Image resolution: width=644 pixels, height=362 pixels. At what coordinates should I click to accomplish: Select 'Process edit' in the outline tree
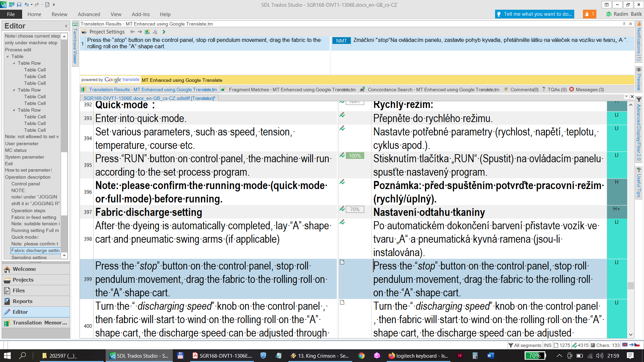point(18,50)
